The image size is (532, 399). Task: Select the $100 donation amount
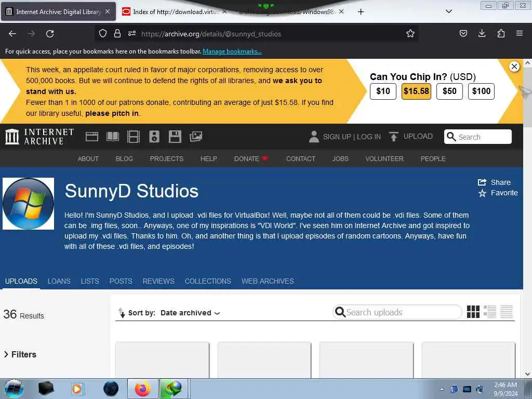[481, 91]
